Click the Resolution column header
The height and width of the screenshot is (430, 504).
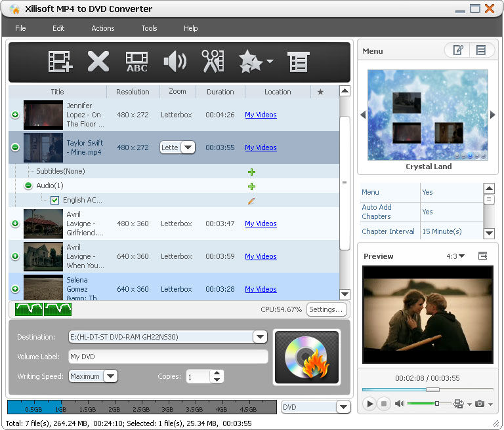pos(133,92)
